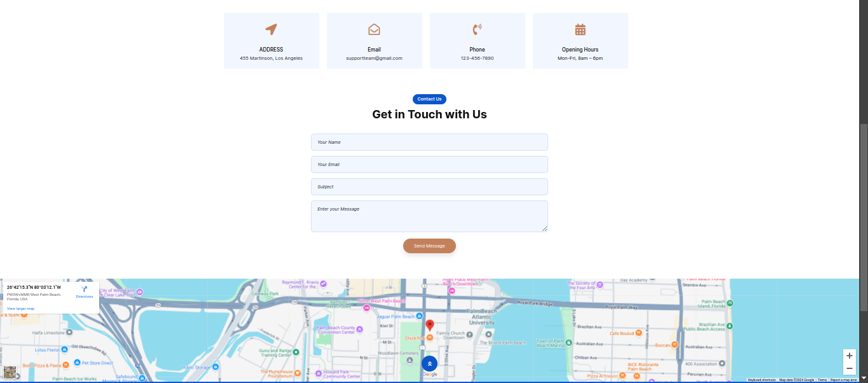Click the supportteam@gmail.com email text
The image size is (868, 383).
pos(374,59)
